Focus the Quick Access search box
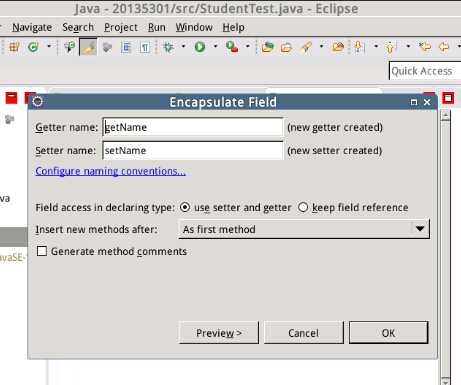 point(425,71)
